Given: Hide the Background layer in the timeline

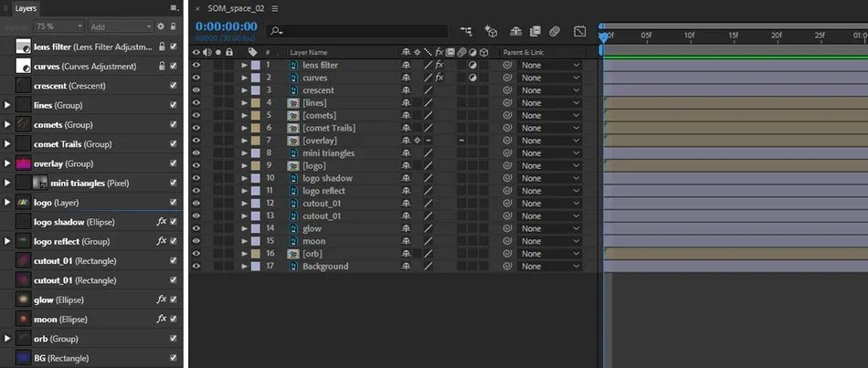Looking at the screenshot, I should click(x=196, y=266).
